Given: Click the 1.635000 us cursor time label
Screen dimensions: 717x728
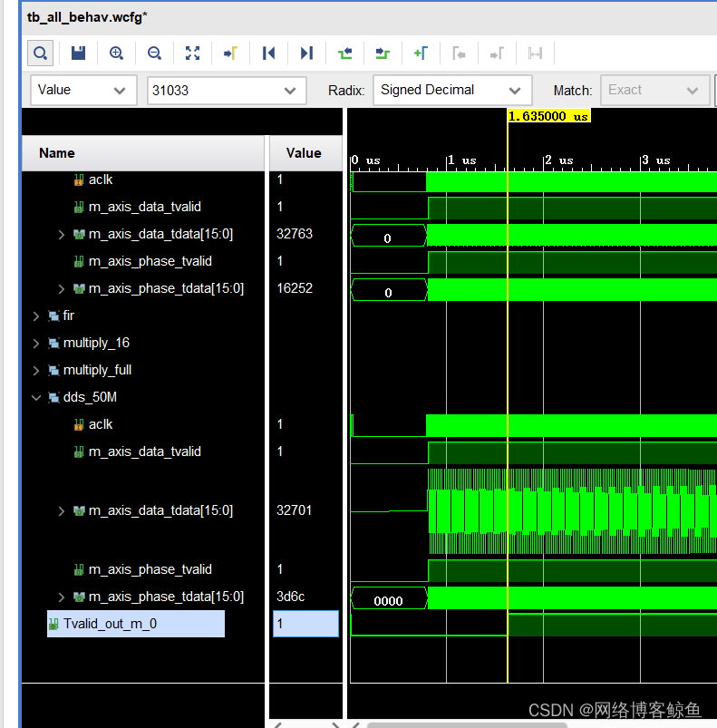Looking at the screenshot, I should coord(548,116).
